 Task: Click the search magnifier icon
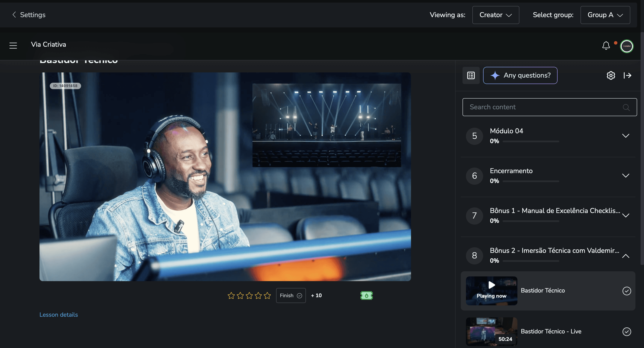pos(626,107)
